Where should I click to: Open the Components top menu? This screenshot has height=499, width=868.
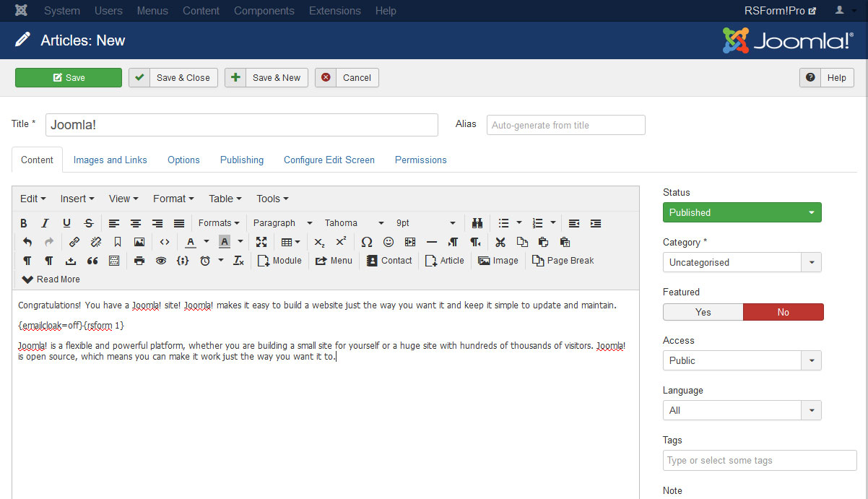pyautogui.click(x=264, y=11)
